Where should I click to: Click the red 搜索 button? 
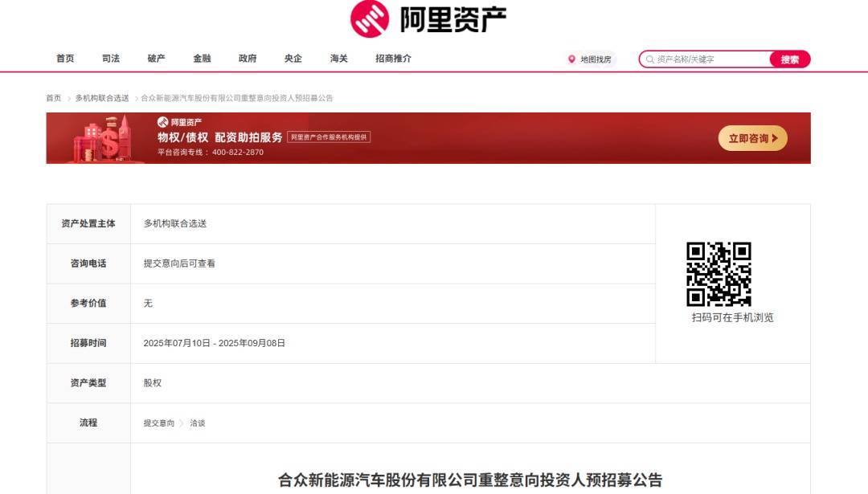pyautogui.click(x=790, y=59)
